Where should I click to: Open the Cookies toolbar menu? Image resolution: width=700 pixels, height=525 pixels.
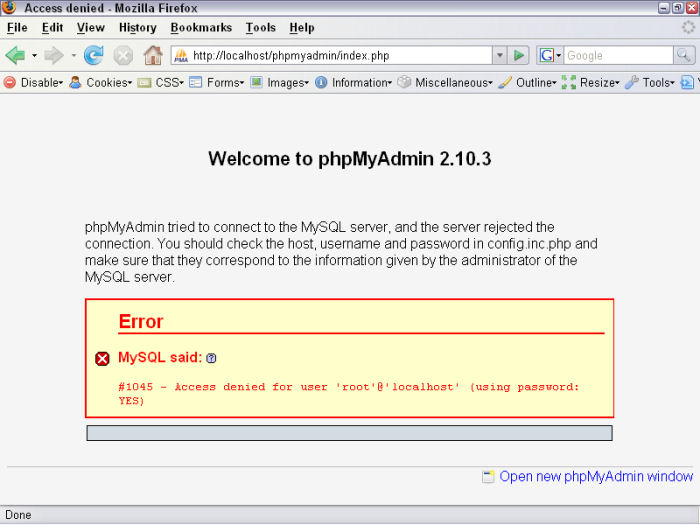pyautogui.click(x=101, y=83)
